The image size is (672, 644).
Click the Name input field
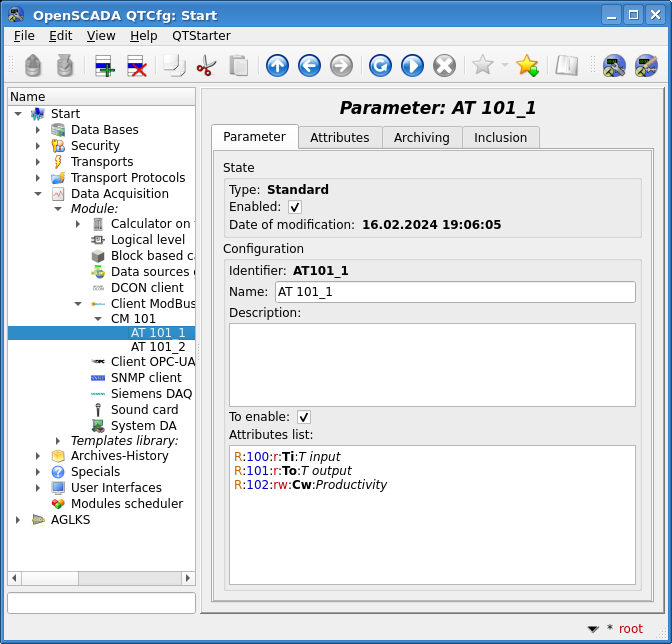pos(455,292)
